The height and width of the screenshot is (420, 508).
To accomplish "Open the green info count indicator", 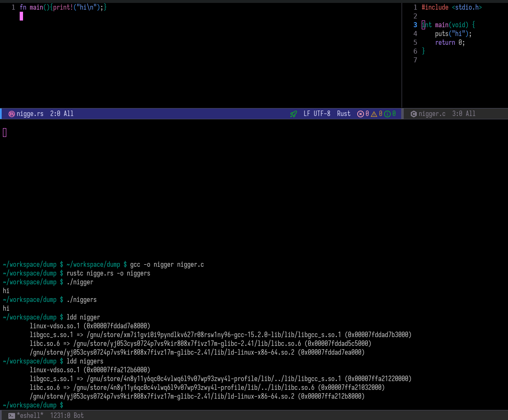I will point(390,114).
